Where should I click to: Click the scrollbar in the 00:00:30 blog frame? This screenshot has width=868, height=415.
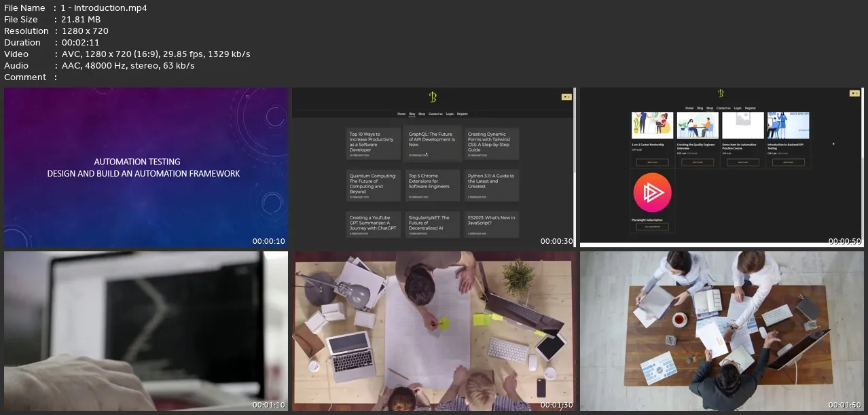pyautogui.click(x=575, y=168)
